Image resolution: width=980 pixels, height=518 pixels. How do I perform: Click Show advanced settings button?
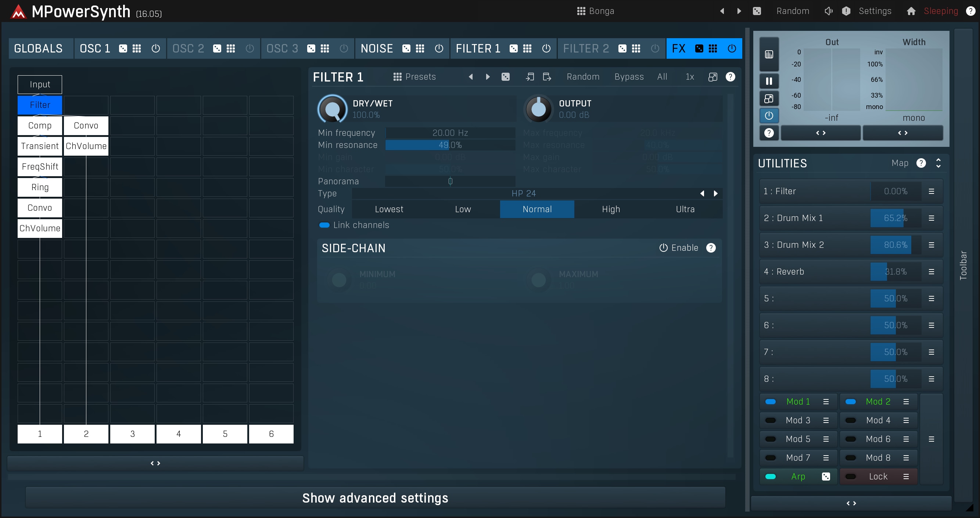375,498
